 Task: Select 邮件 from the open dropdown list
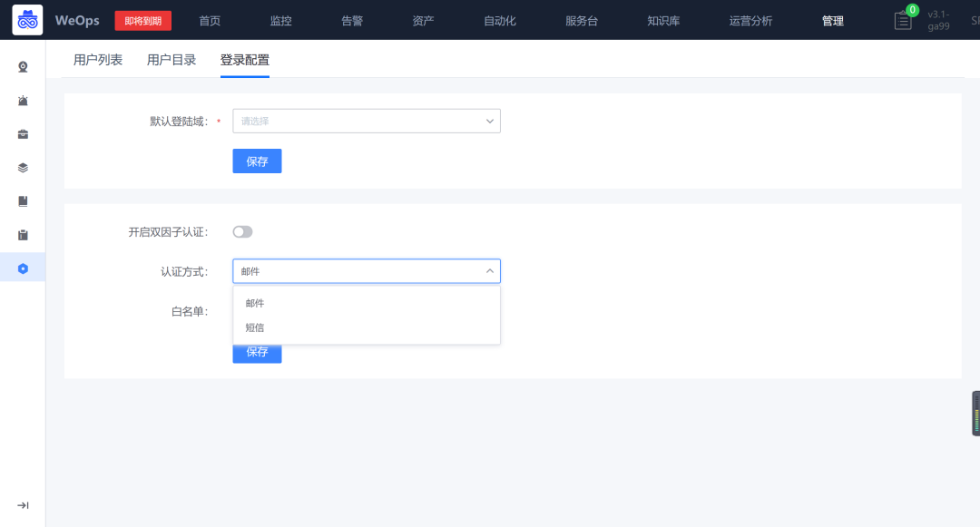pyautogui.click(x=255, y=303)
